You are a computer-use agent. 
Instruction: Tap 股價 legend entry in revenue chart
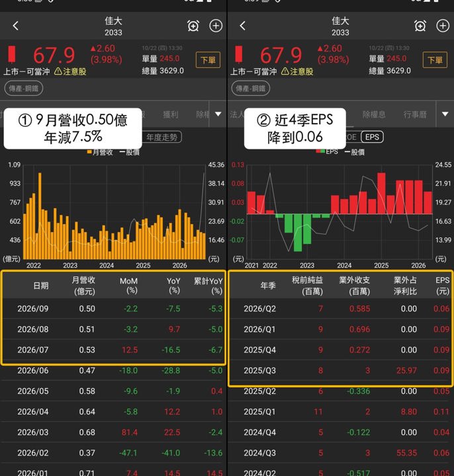[130, 152]
